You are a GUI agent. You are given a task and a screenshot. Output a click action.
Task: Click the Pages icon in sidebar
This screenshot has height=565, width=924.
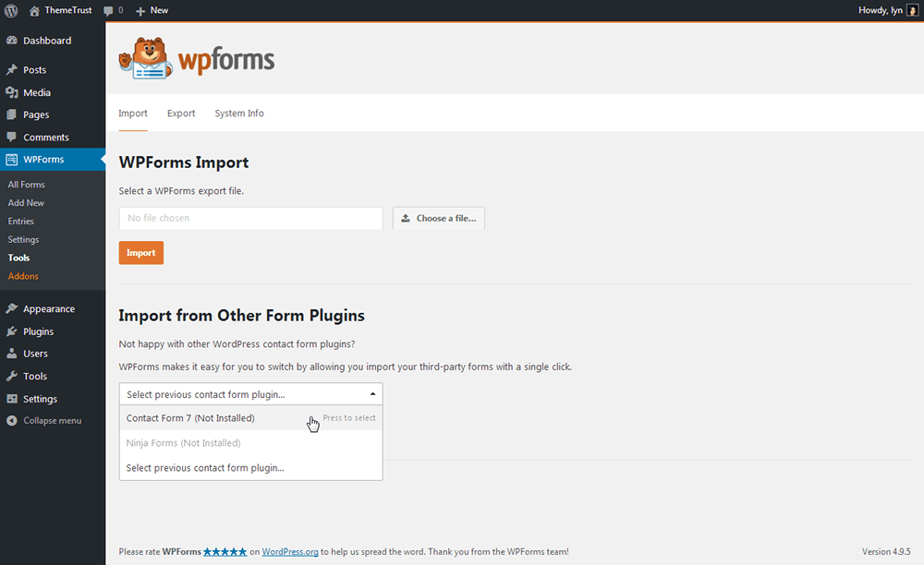12,114
